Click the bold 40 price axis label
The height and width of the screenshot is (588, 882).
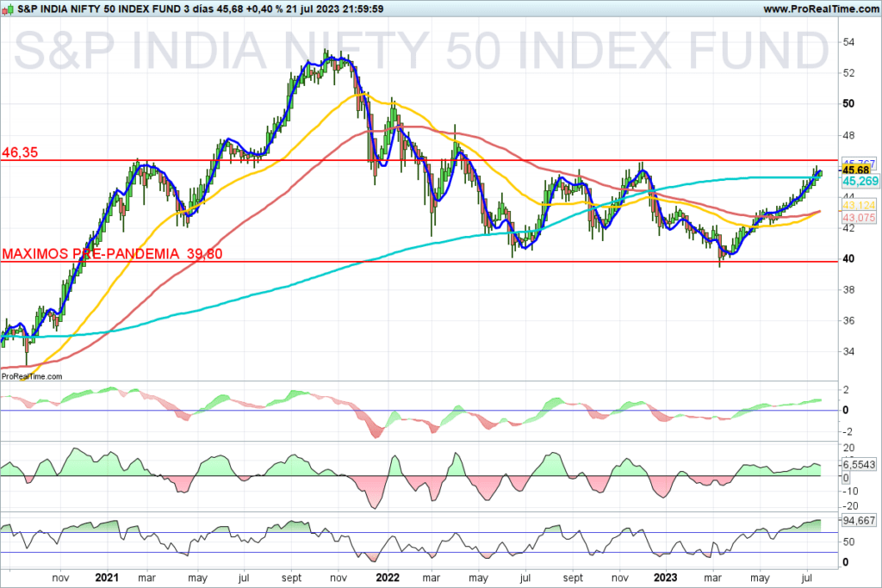(848, 258)
